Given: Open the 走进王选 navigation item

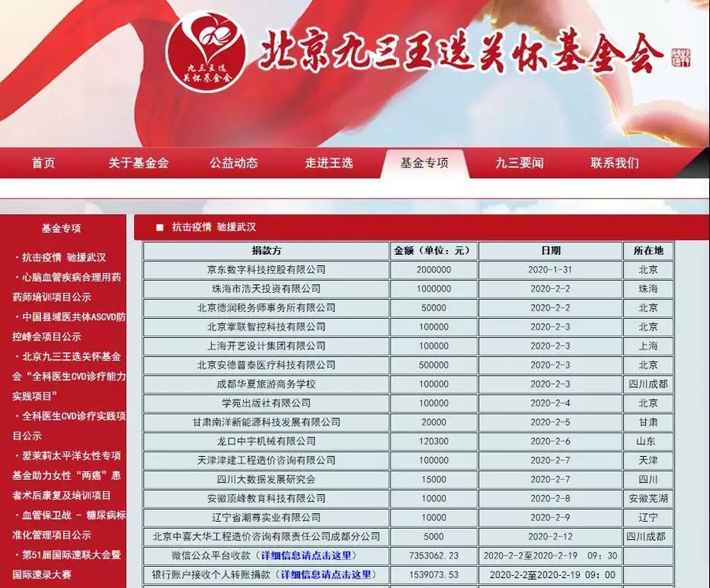Looking at the screenshot, I should pos(329,163).
